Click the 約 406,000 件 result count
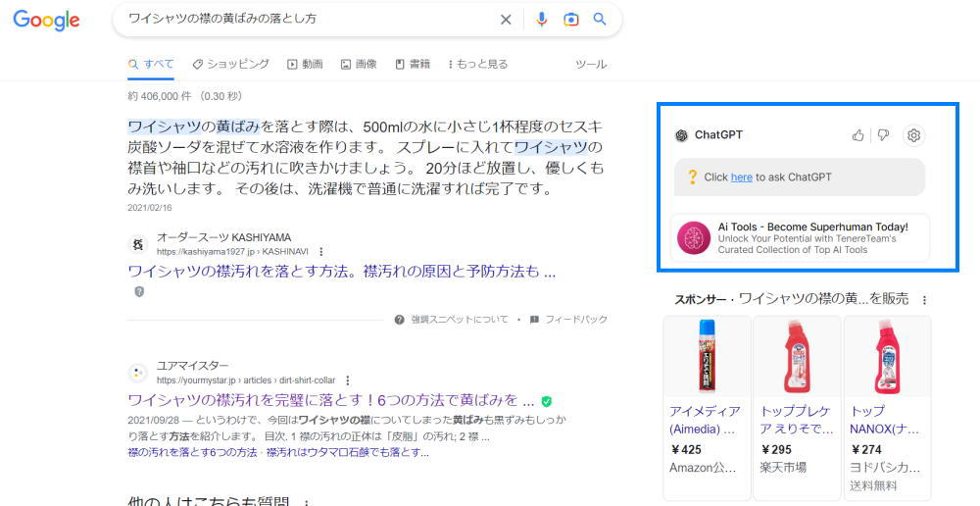This screenshot has height=506, width=980. click(x=159, y=96)
